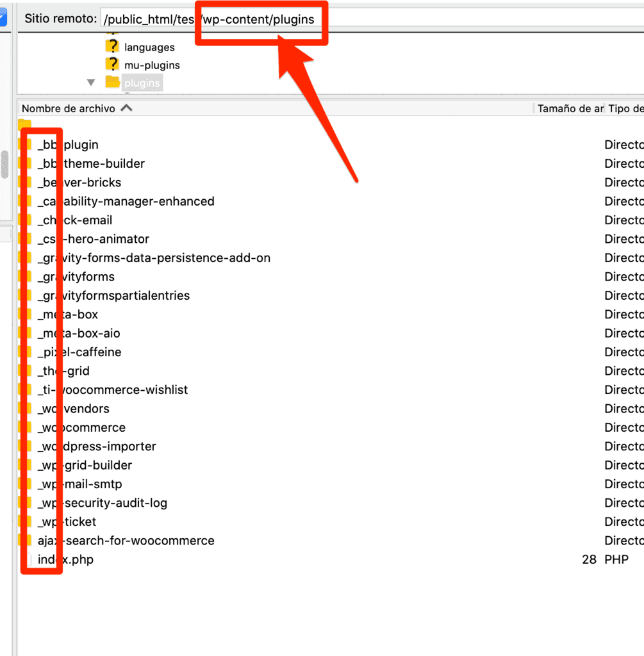
Task: Select the _bb-plugin folder
Action: point(68,145)
